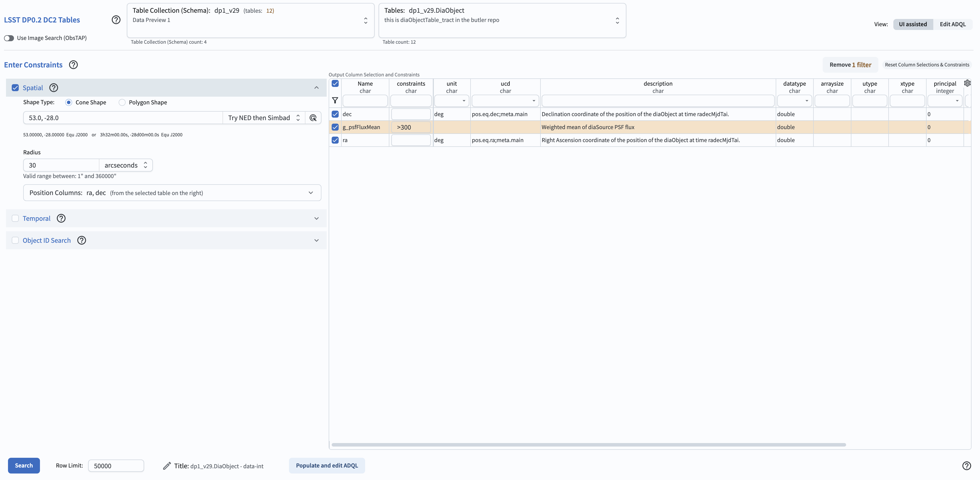The image size is (980, 480).
Task: Click the table filter funnel icon
Action: click(335, 101)
